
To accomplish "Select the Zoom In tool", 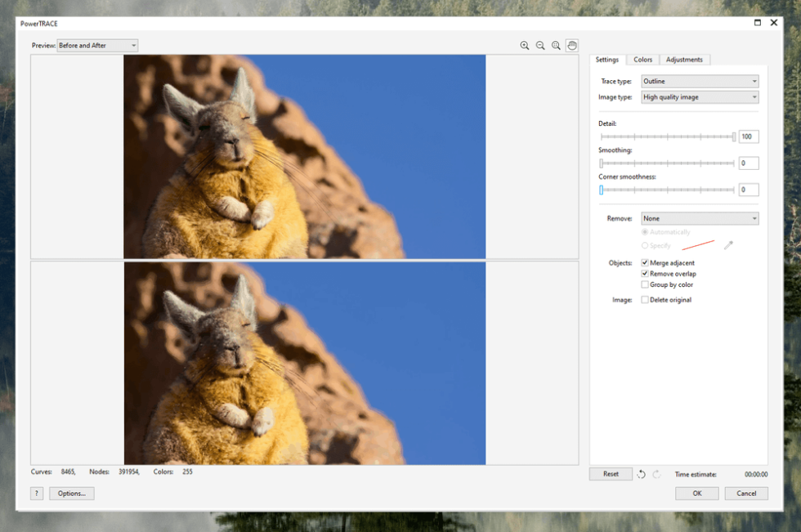I will 526,45.
